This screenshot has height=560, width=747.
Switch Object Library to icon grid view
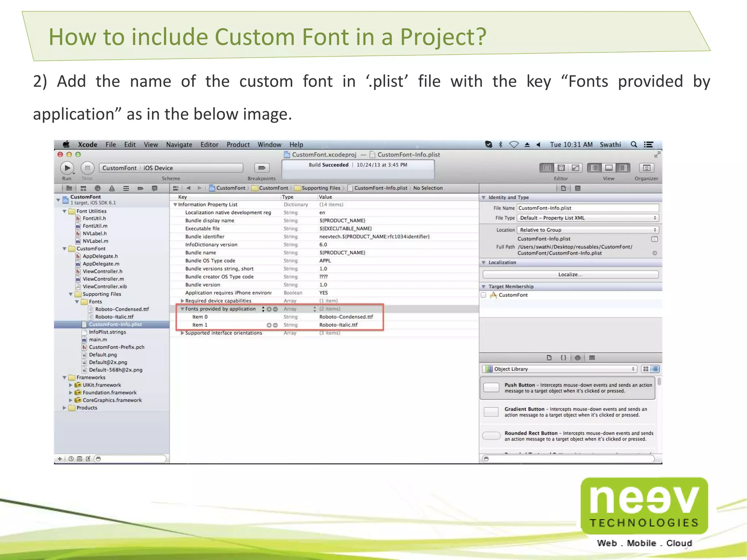(646, 369)
